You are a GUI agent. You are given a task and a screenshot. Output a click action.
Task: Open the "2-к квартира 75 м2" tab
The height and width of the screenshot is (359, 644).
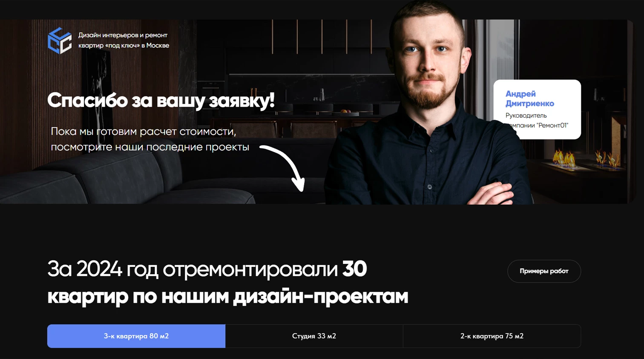point(492,336)
